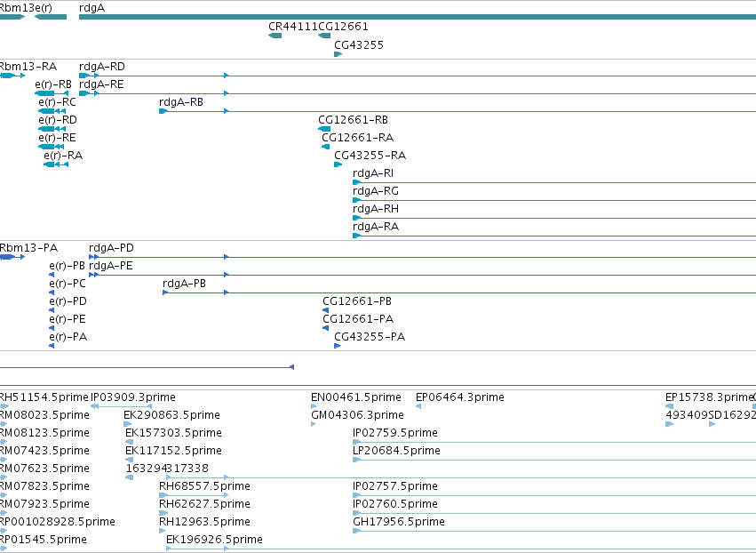Click the RP01545.5prime EST label

tap(44, 540)
